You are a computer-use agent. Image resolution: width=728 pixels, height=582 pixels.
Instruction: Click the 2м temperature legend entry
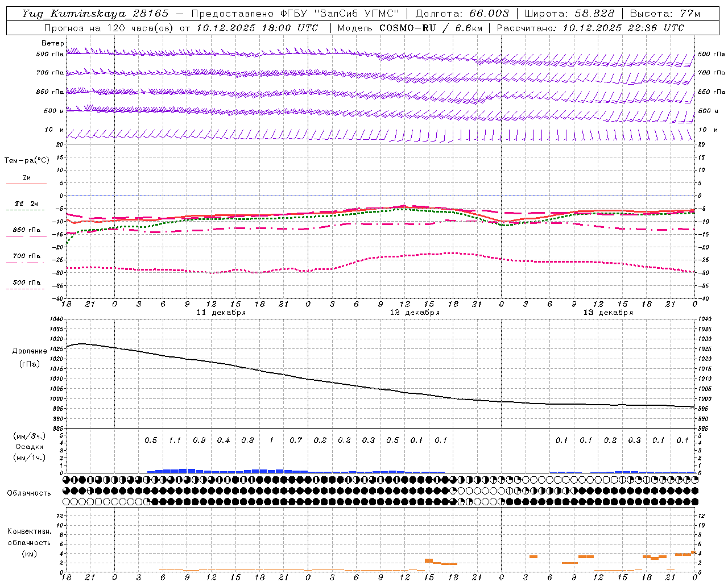tap(27, 178)
